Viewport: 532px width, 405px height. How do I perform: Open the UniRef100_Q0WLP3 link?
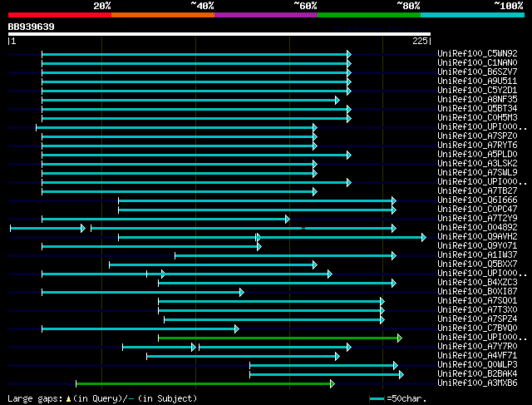pyautogui.click(x=477, y=365)
